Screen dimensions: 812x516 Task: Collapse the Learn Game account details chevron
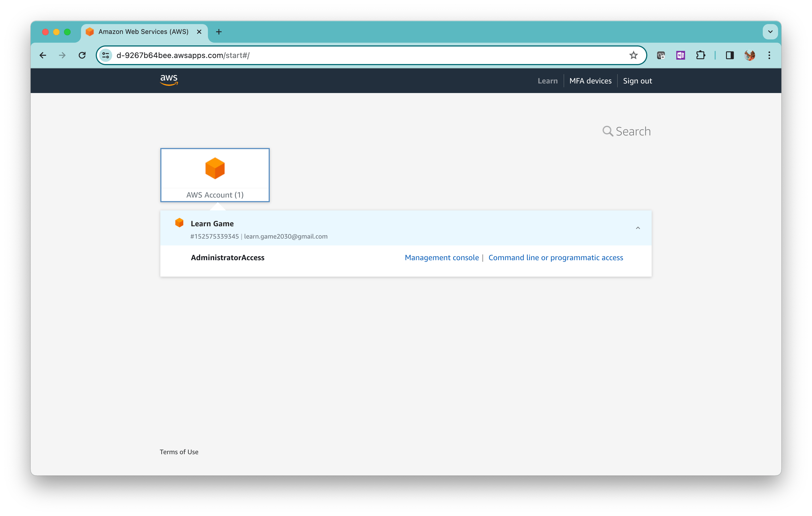click(638, 228)
